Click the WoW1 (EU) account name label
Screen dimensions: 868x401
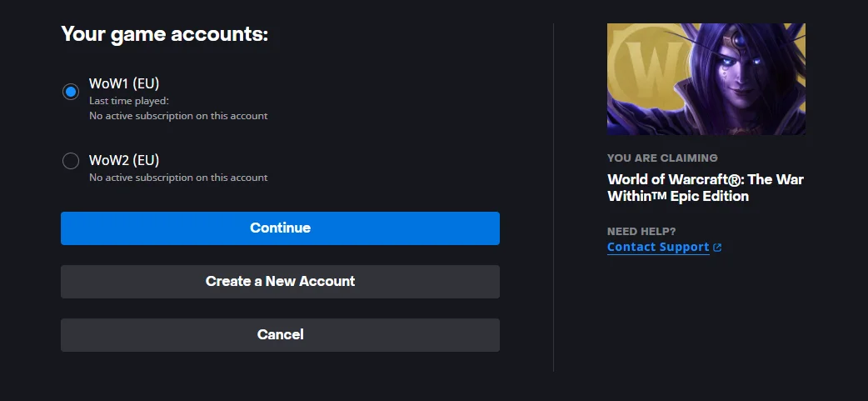(x=124, y=83)
